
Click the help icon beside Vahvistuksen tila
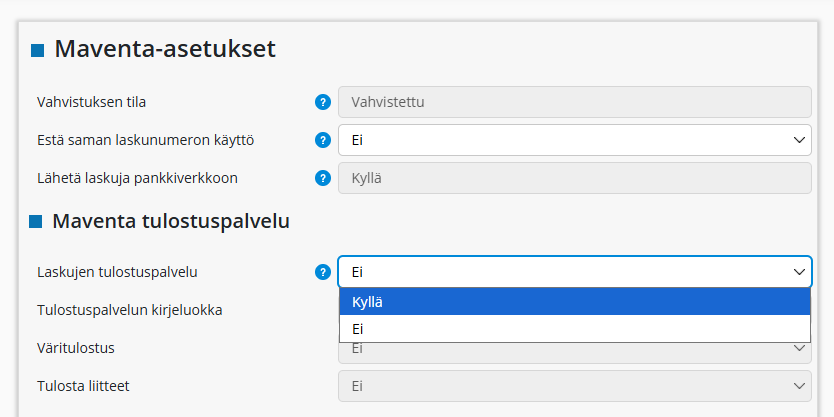tap(323, 102)
